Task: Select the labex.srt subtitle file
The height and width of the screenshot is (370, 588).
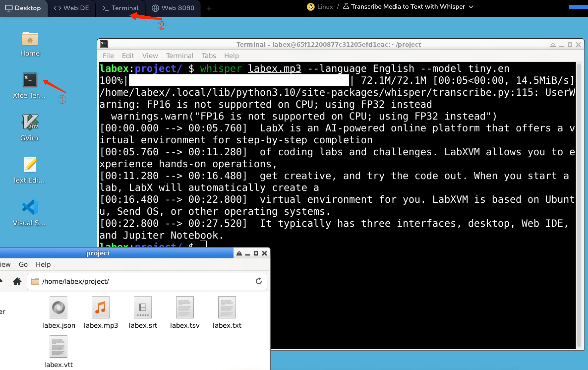Action: (x=143, y=308)
